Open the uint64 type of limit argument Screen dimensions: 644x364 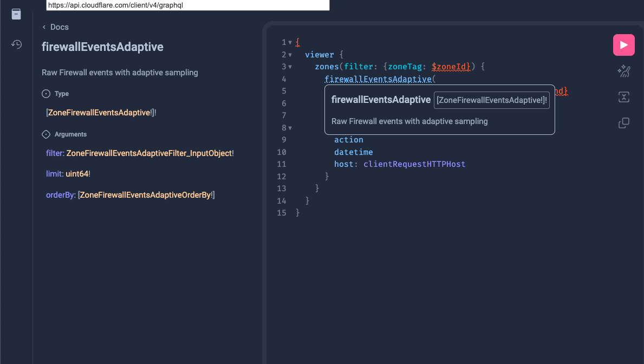pyautogui.click(x=77, y=174)
